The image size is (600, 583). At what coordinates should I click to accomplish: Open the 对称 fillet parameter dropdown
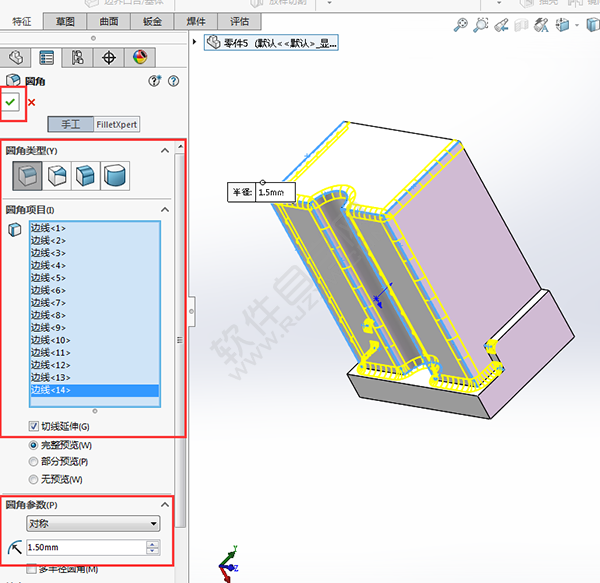[x=93, y=523]
